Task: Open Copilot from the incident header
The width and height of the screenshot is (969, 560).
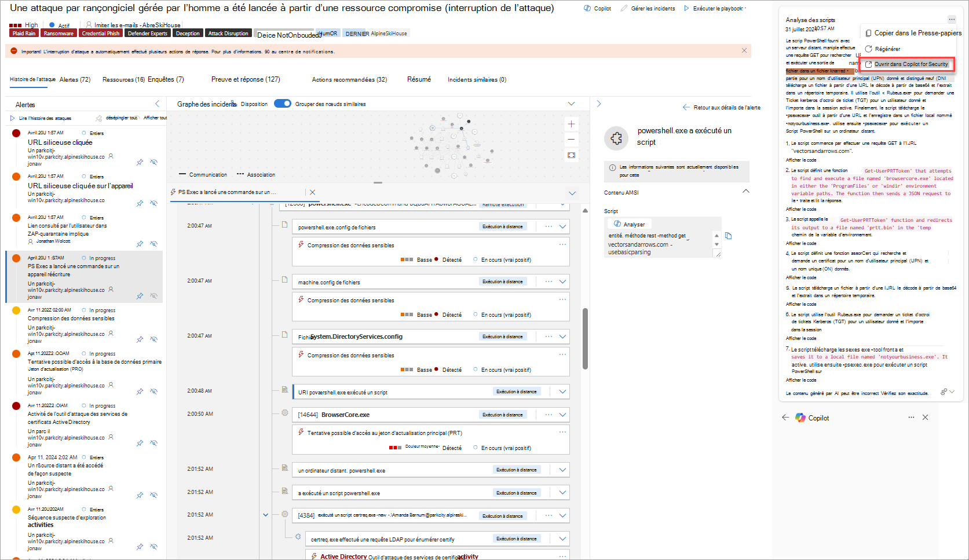Action: (597, 9)
